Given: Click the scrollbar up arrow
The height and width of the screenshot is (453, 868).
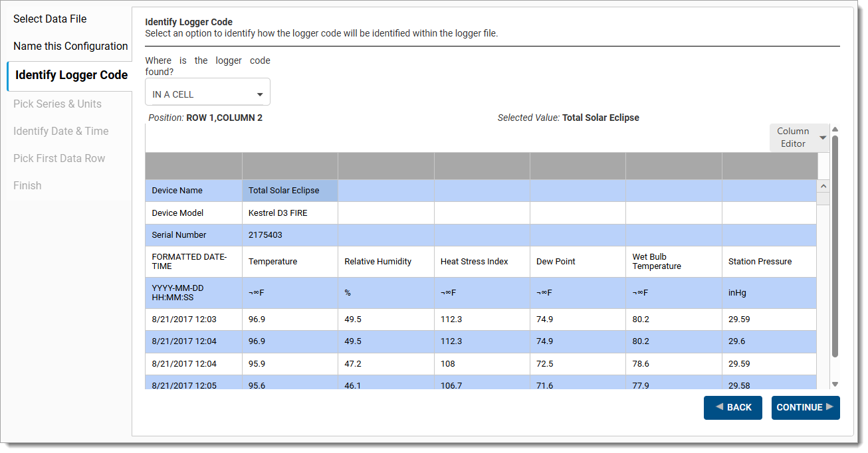Looking at the screenshot, I should tap(835, 129).
